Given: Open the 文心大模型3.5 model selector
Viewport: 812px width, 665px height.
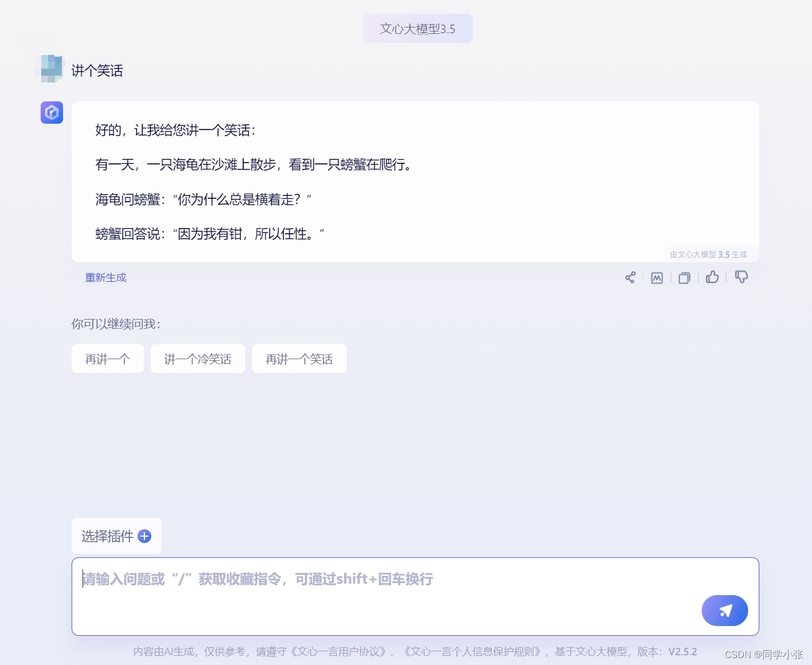Looking at the screenshot, I should point(418,29).
